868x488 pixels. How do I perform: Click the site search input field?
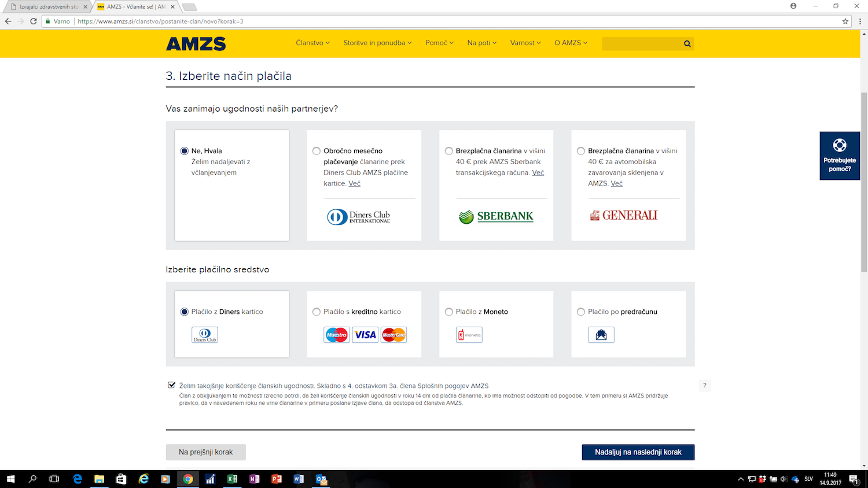click(x=641, y=44)
